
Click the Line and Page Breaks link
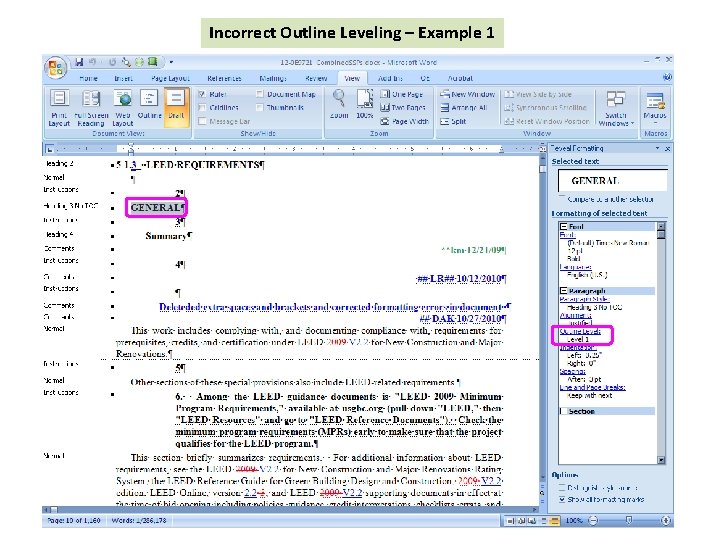[592, 387]
